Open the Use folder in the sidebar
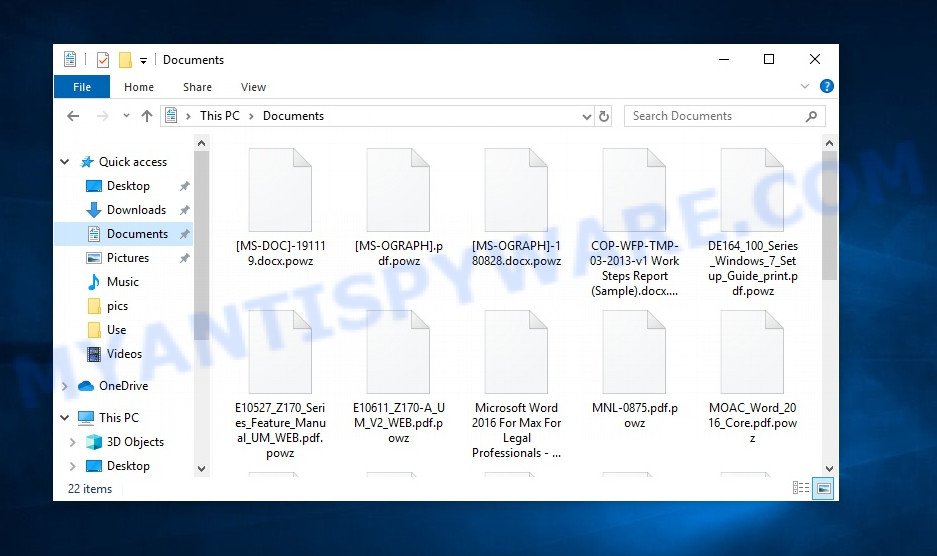This screenshot has width=937, height=556. click(x=117, y=330)
